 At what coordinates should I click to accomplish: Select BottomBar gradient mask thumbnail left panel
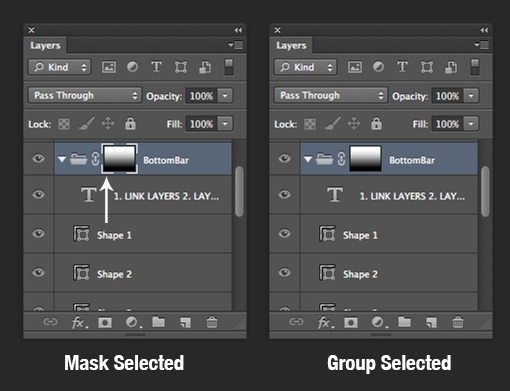tap(119, 159)
